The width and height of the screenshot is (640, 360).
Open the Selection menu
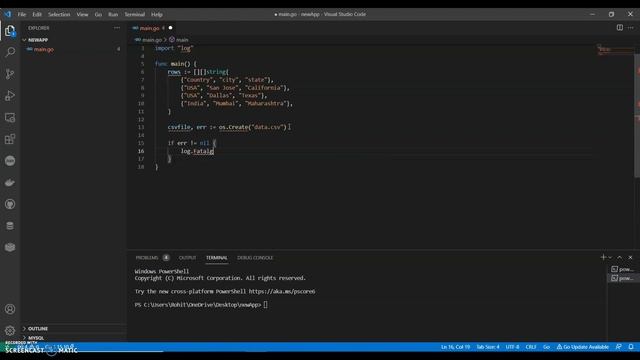coord(59,14)
